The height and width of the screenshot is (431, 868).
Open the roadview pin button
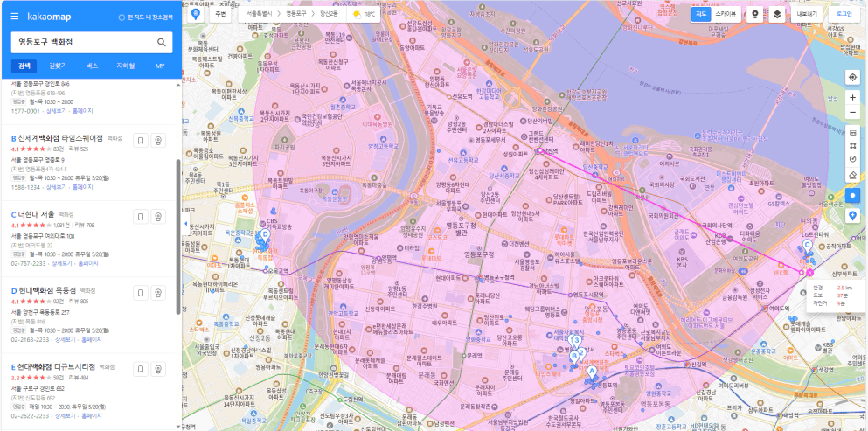tap(755, 14)
